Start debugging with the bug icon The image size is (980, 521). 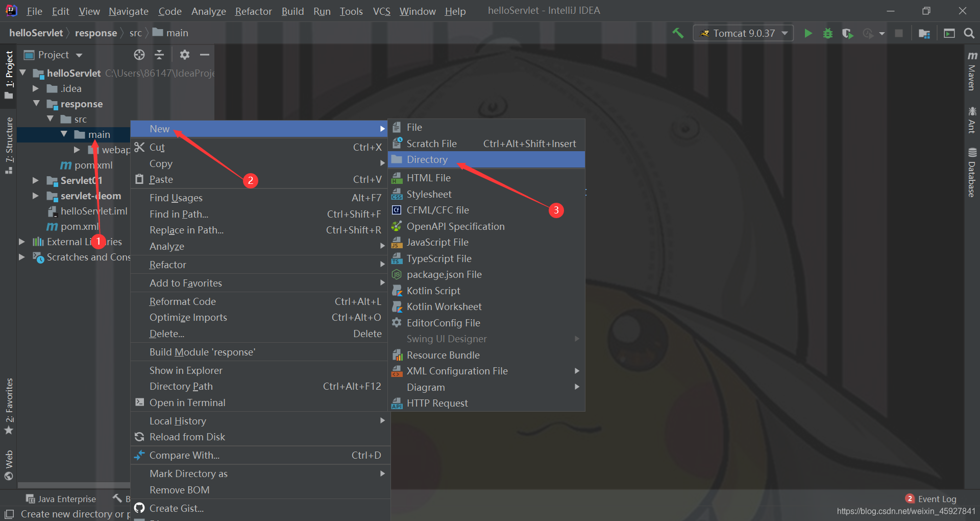[827, 33]
